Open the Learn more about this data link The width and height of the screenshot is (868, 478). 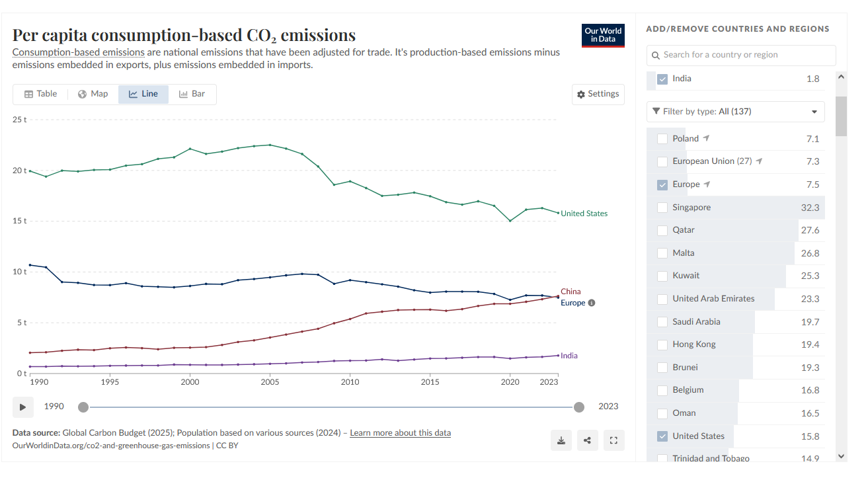pos(400,433)
